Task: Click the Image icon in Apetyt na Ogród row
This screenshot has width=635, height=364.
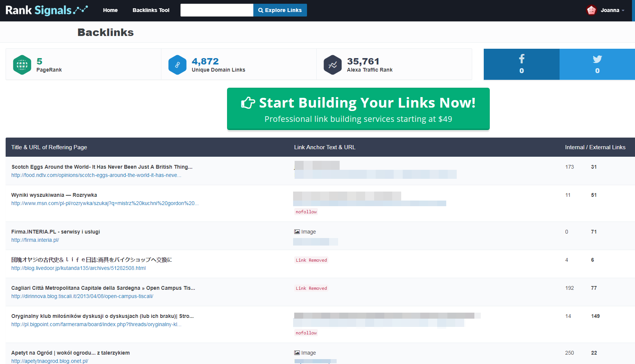Action: pos(297,353)
